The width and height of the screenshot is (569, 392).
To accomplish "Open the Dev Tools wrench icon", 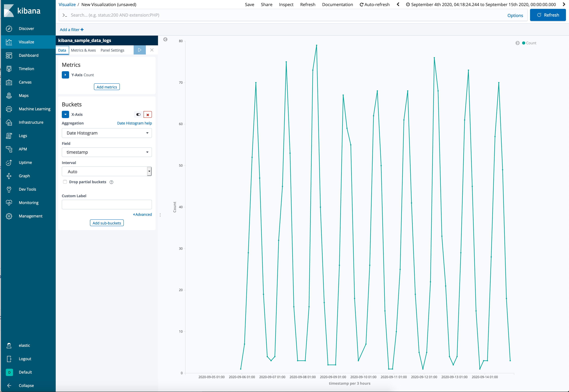I will click(9, 189).
